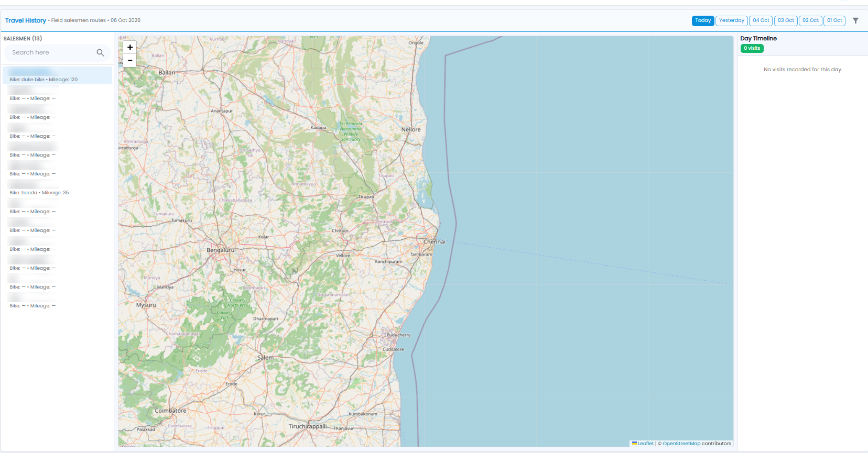Screen dimensions: 868x453
Task: Switch to 04 Oct tab
Action: (761, 20)
